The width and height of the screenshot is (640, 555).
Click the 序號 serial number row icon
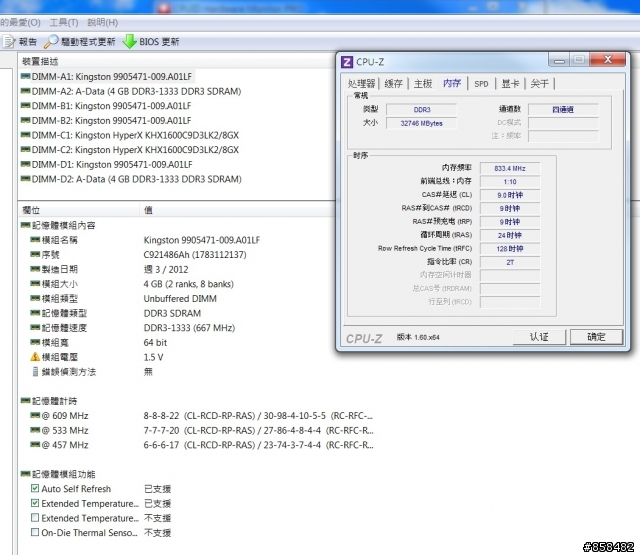[x=35, y=254]
